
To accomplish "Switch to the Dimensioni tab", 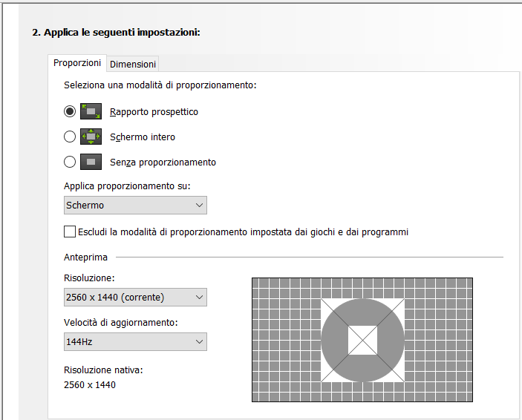I will pos(133,65).
